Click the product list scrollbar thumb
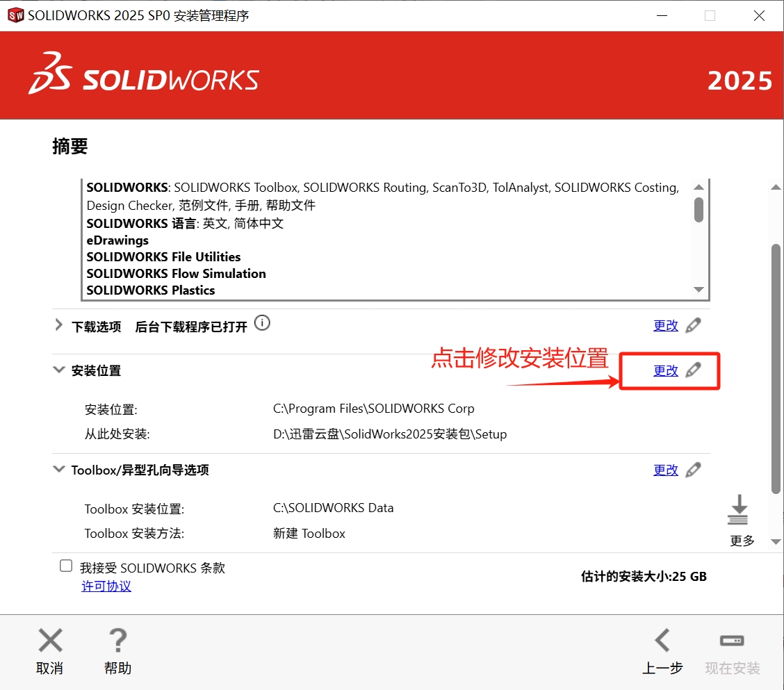 [x=699, y=209]
